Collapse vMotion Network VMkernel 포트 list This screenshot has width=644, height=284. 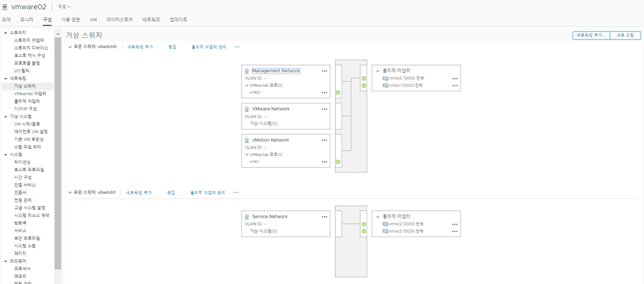[x=246, y=154]
